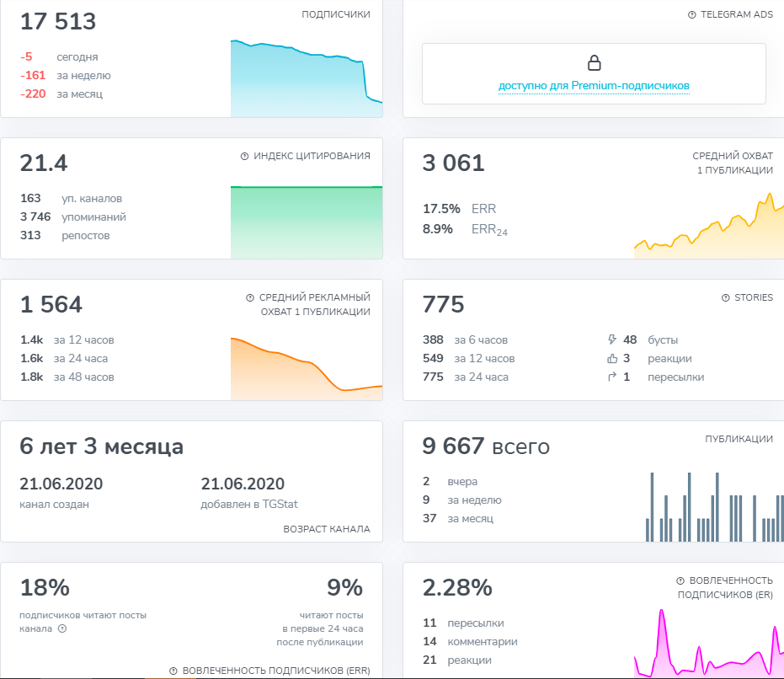The height and width of the screenshot is (679, 784).
Task: Open the 'доступно для Premium-подписчиков' link
Action: point(594,86)
